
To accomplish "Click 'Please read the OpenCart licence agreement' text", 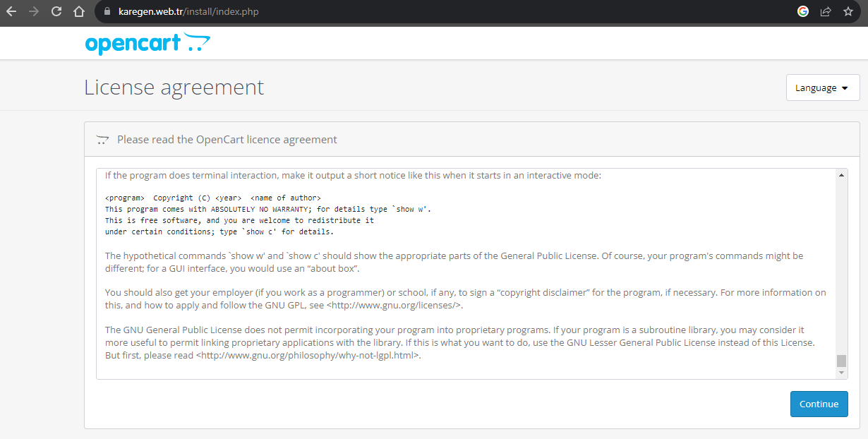I will [227, 140].
